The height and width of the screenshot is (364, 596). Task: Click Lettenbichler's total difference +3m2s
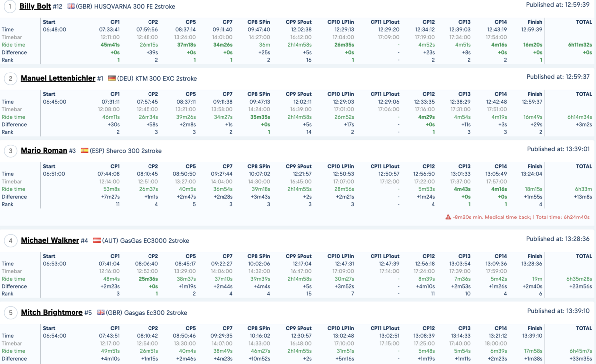point(583,124)
